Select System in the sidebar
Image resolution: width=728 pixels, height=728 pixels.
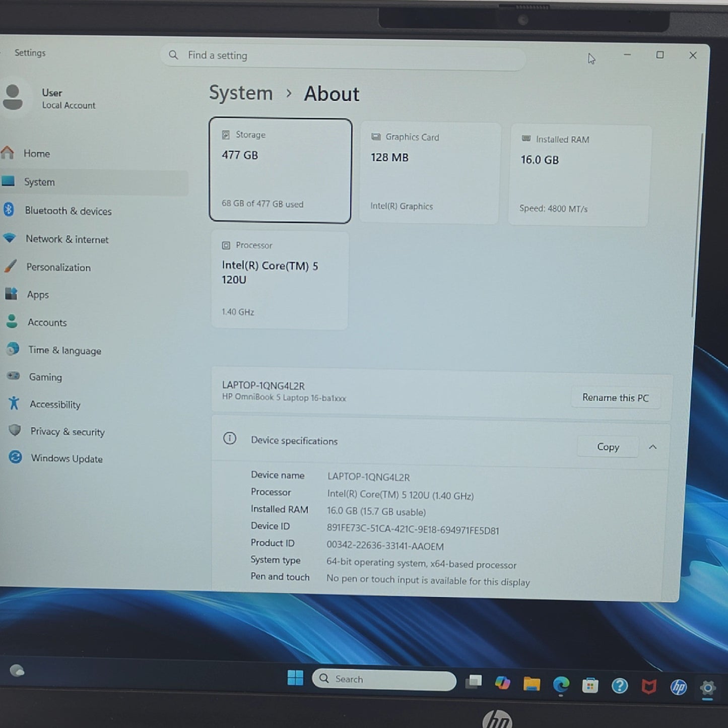94,182
